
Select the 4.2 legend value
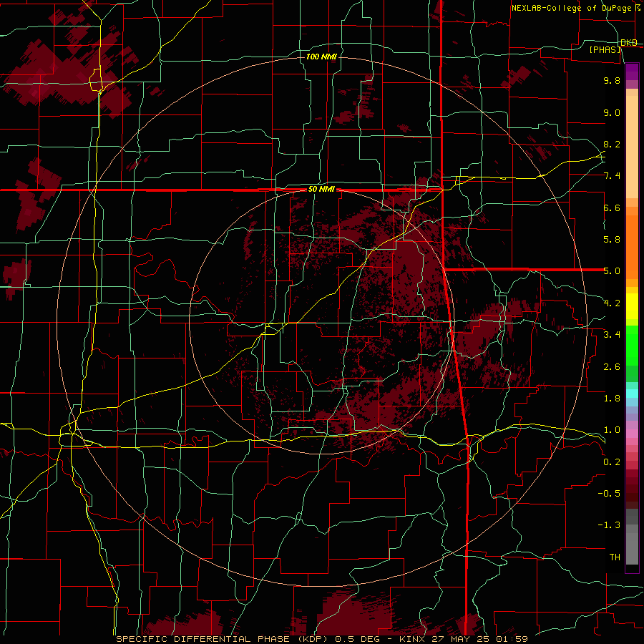612,303
